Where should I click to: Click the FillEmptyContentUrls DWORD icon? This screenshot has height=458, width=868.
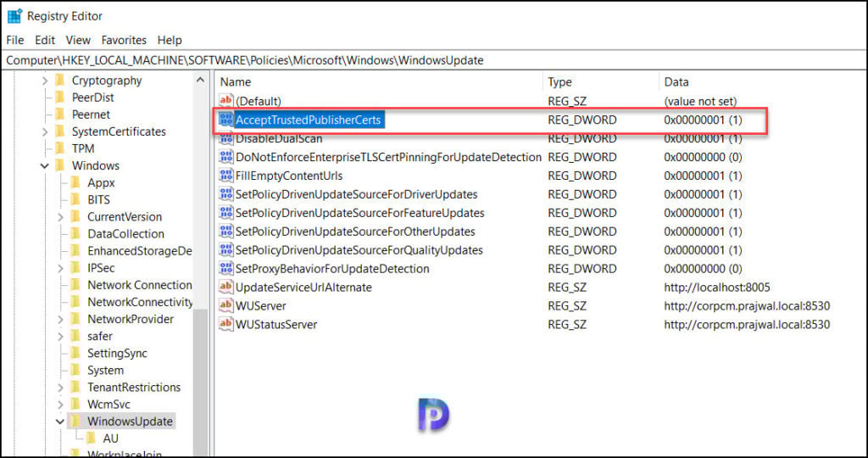point(225,176)
